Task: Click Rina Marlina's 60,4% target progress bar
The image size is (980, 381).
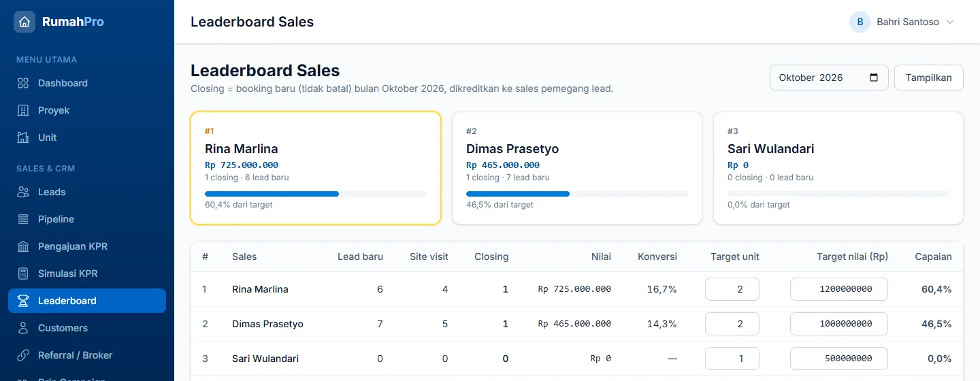Action: [x=316, y=194]
